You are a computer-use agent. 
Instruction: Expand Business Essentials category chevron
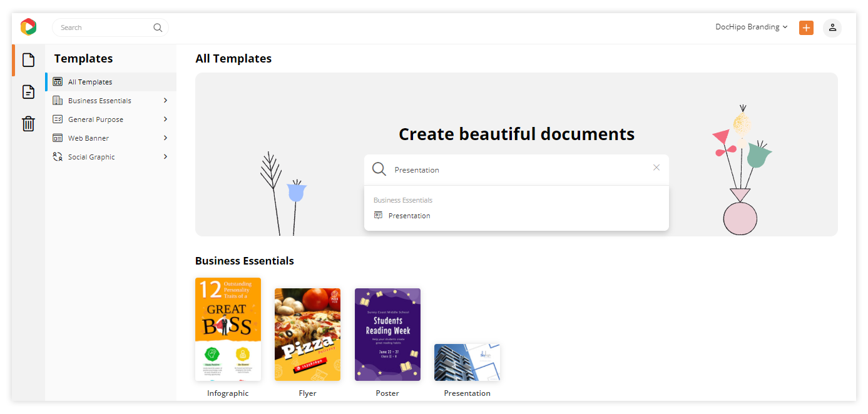coord(165,101)
